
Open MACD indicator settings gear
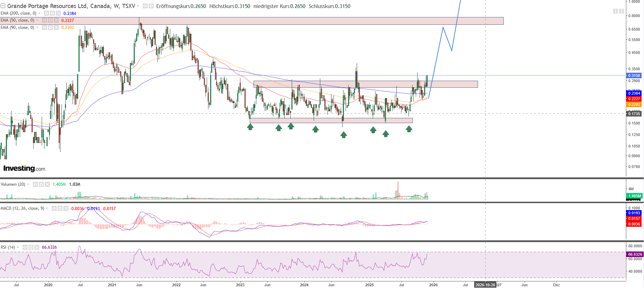point(60,208)
